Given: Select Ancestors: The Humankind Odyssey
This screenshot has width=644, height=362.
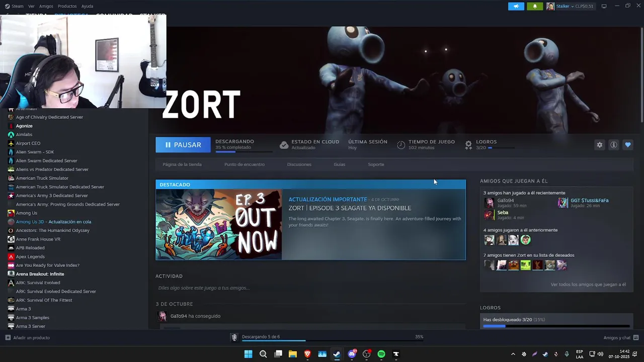Looking at the screenshot, I should point(52,230).
